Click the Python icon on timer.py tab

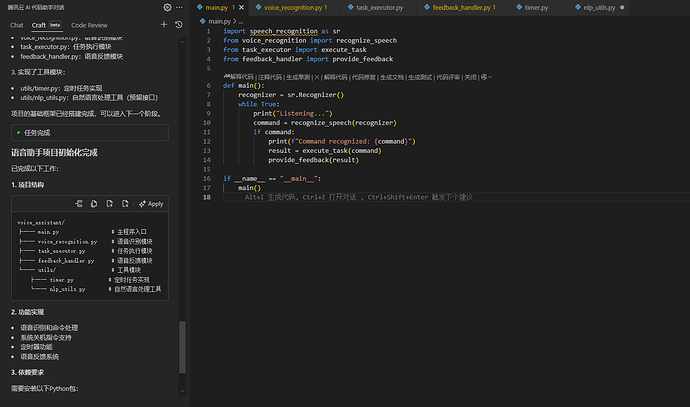tap(519, 7)
